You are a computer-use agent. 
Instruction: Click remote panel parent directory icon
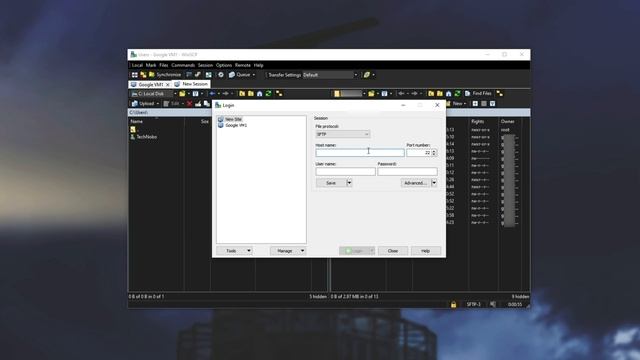tap(431, 93)
